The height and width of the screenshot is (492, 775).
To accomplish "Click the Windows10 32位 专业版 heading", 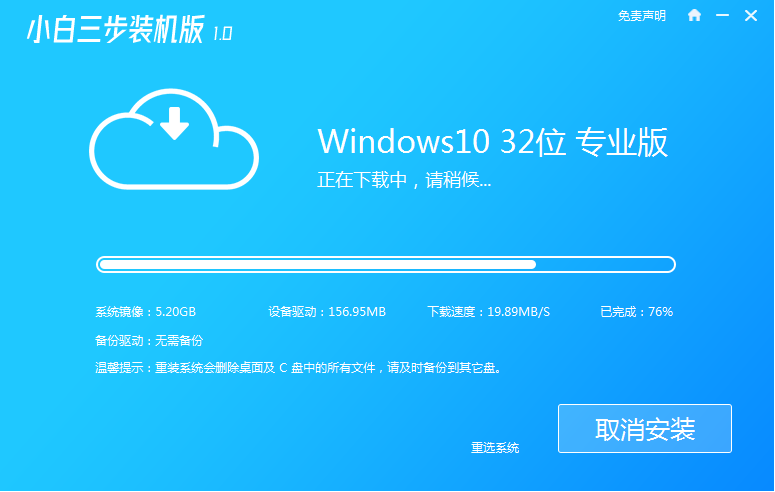I will pyautogui.click(x=492, y=142).
